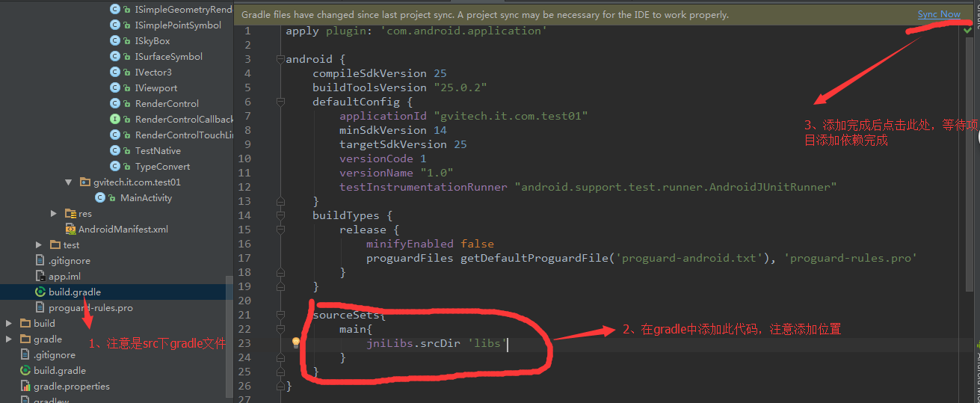Viewport: 980px width, 403px height.
Task: Select the proguard-rules.pro file
Action: 90,307
